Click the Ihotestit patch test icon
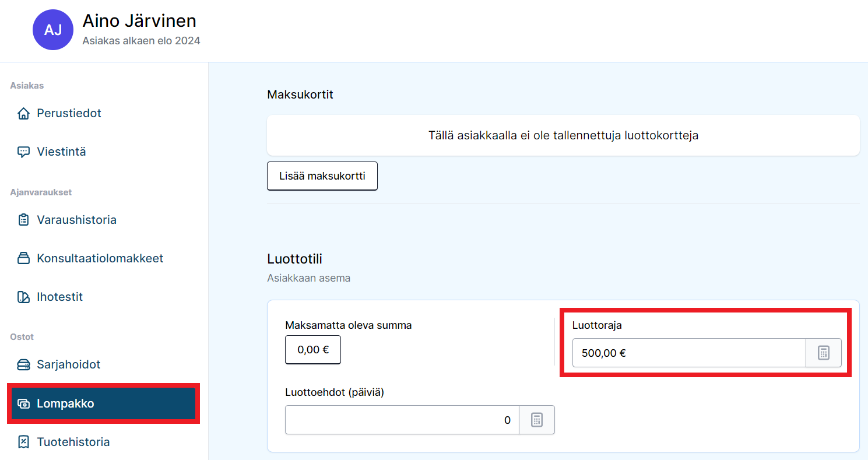Image resolution: width=868 pixels, height=460 pixels. [x=23, y=297]
